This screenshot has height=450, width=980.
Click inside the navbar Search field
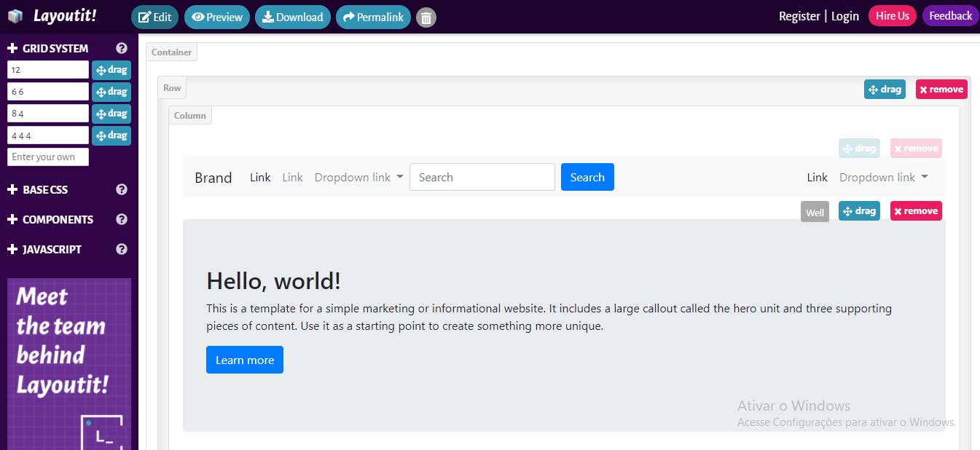[x=482, y=177]
